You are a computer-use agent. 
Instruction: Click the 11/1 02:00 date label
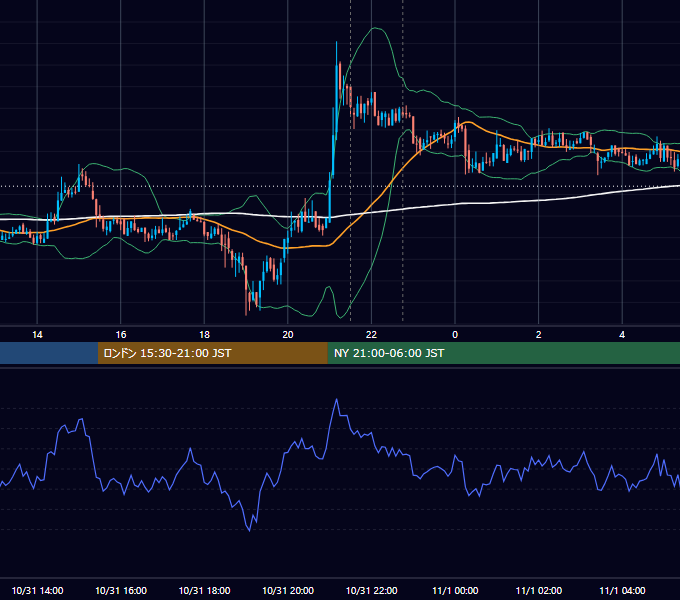[539, 590]
